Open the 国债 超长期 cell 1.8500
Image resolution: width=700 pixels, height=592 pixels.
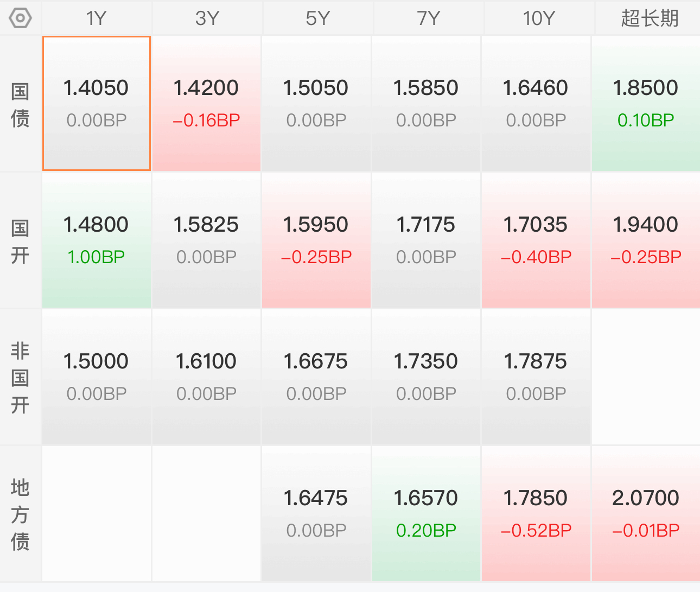pos(646,103)
